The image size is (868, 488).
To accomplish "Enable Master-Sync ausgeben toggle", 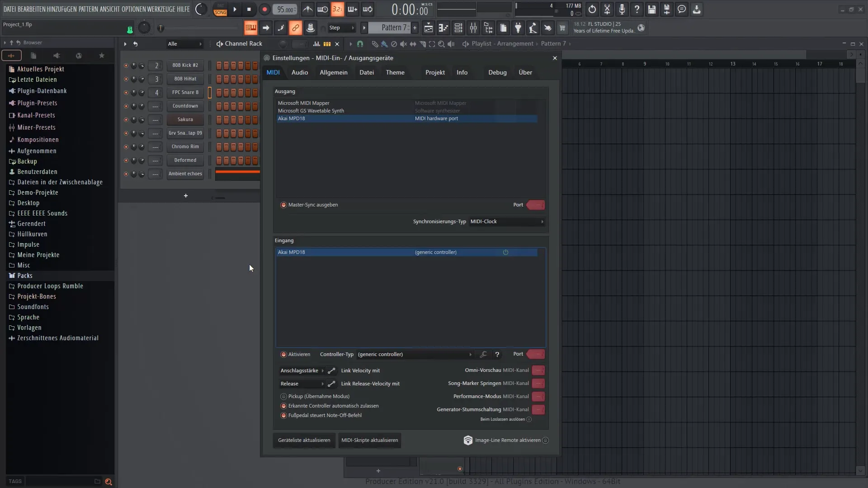I will 283,204.
